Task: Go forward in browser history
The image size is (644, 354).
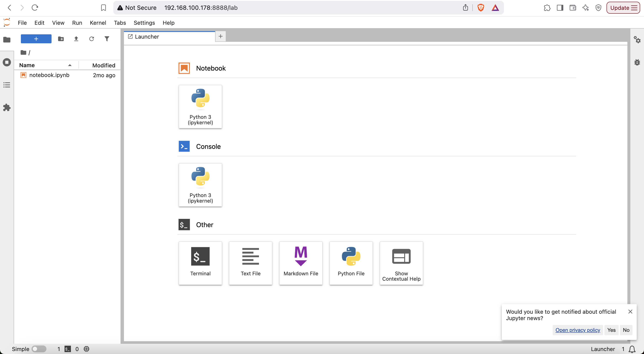Action: [x=22, y=8]
